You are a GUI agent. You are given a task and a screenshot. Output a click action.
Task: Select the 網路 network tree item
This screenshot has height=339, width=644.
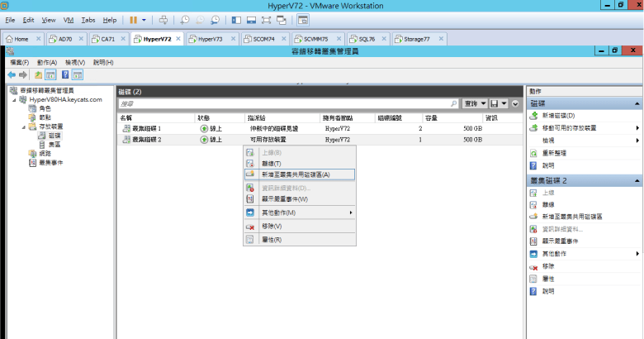(45, 154)
